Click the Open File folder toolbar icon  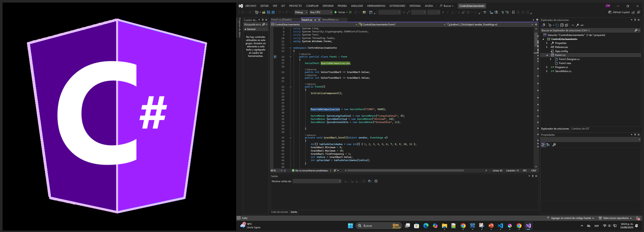pos(264,12)
